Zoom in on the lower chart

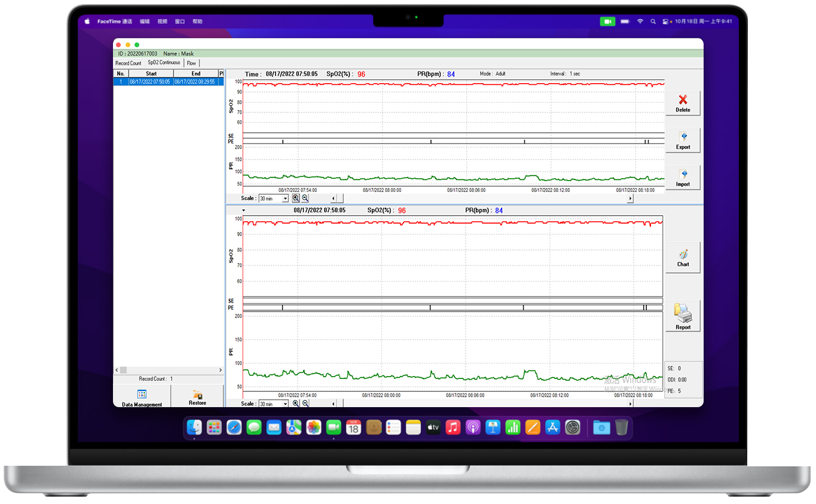(x=296, y=404)
